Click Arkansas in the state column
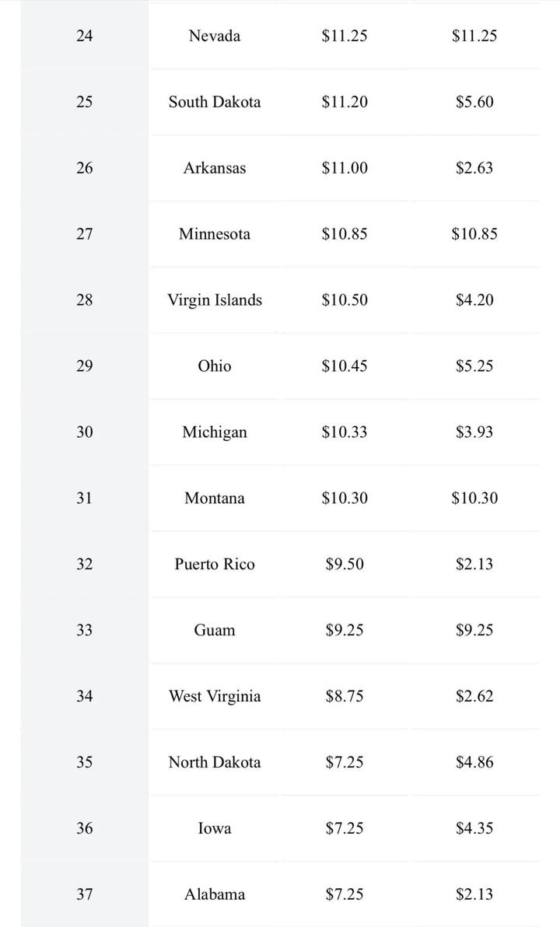 tap(214, 168)
